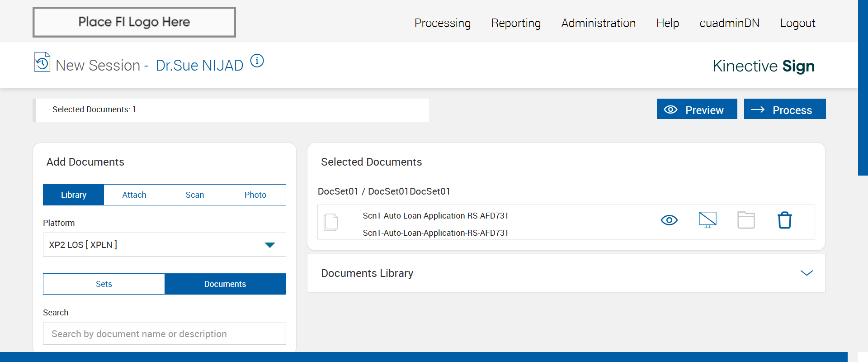Click the Place FI Logo Here image
The image size is (868, 362).
click(x=134, y=22)
